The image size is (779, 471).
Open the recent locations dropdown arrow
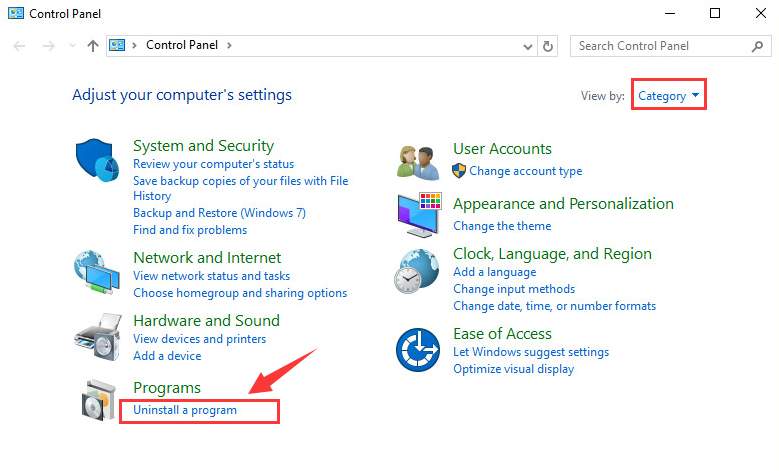[x=72, y=46]
